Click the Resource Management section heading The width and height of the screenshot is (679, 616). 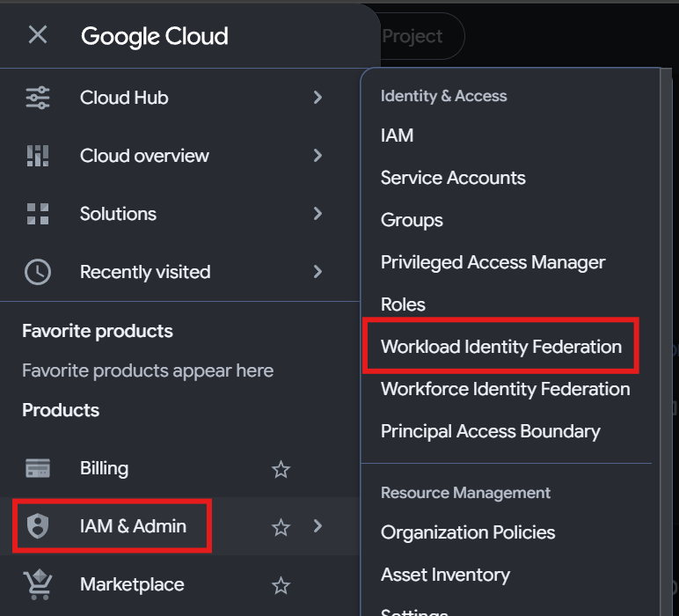465,493
